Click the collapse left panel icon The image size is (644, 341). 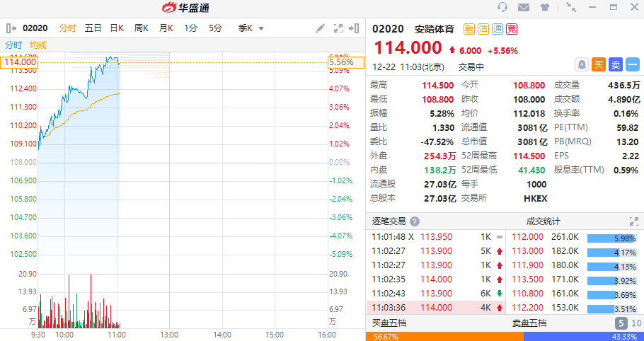(11, 28)
